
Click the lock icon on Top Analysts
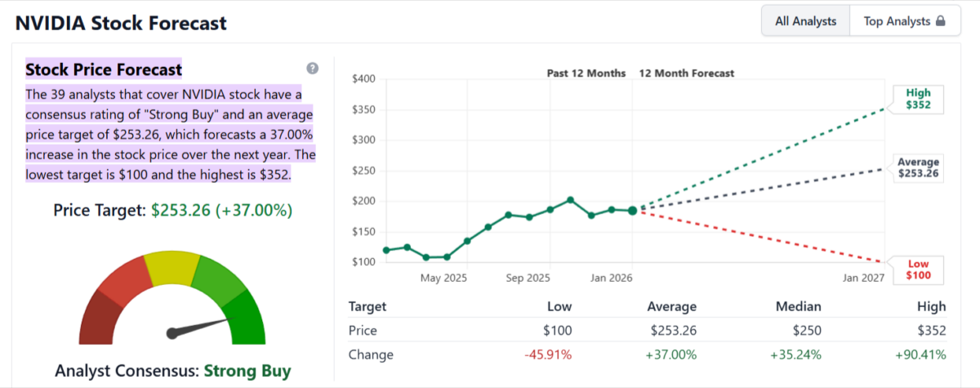[941, 21]
